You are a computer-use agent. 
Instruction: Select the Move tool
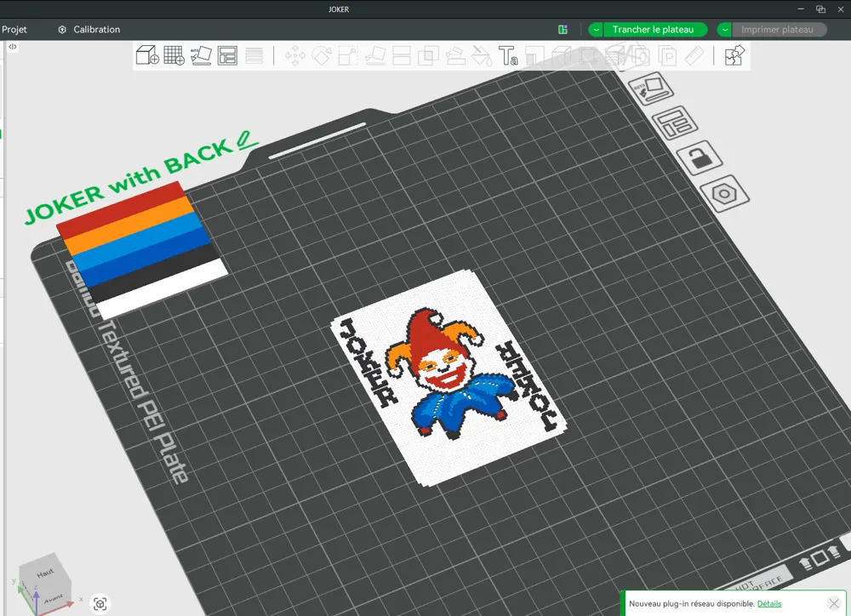click(x=296, y=55)
